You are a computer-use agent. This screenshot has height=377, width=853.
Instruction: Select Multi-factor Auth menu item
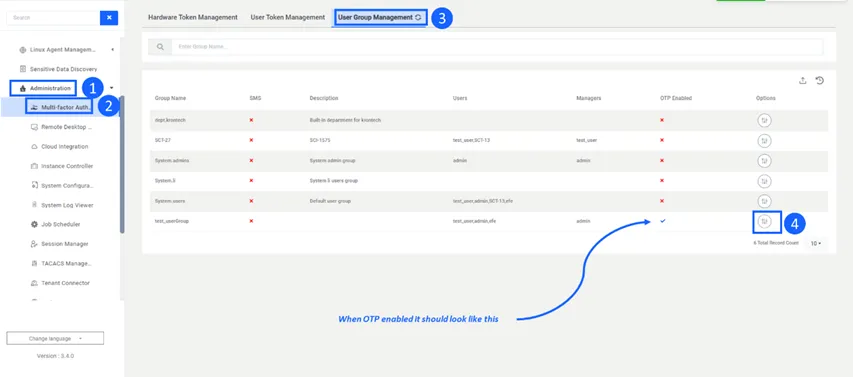[66, 108]
